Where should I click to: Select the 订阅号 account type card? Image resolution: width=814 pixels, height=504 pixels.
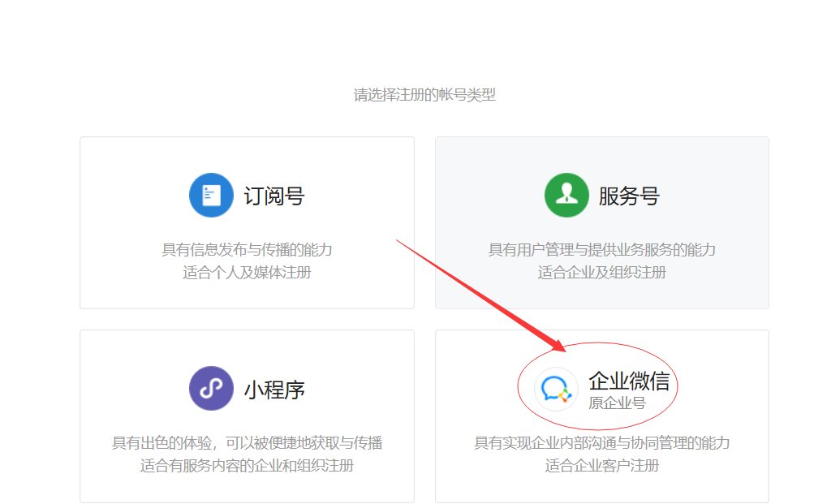tap(246, 222)
